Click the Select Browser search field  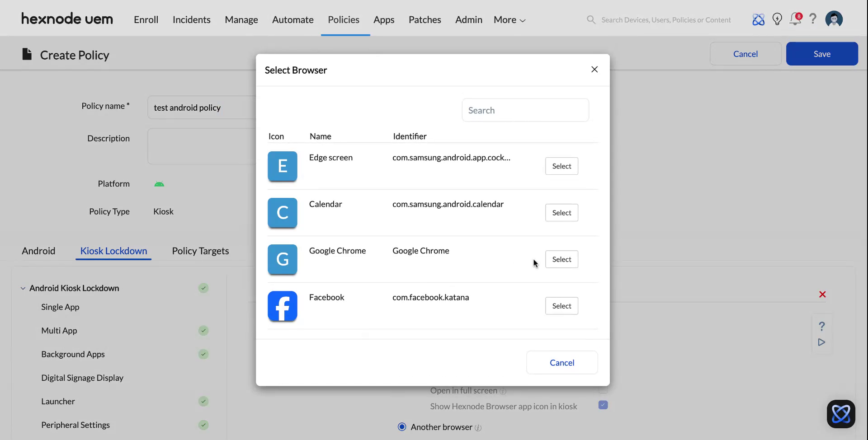525,110
